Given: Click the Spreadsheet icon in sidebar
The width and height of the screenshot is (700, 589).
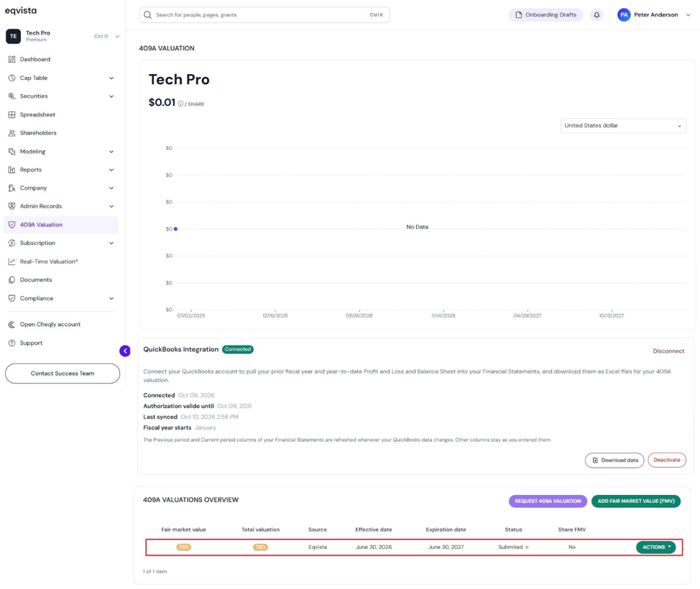Looking at the screenshot, I should [11, 115].
